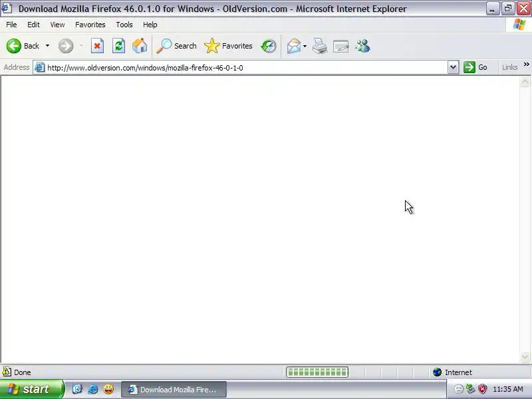Screen dimensions: 532x399
Task: Open the File menu
Action: 11,25
